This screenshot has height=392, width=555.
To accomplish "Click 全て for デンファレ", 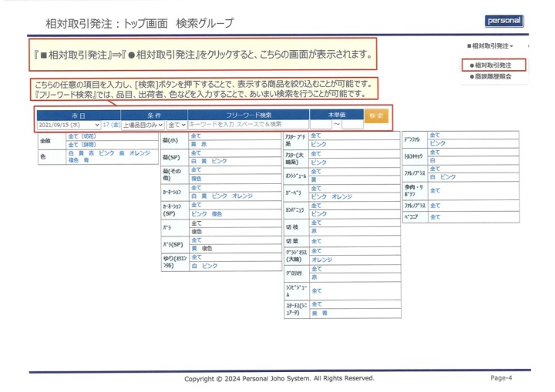I will (x=435, y=135).
